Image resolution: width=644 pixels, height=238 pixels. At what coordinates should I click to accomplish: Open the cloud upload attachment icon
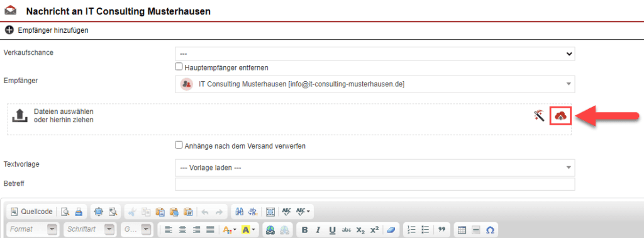(x=560, y=116)
